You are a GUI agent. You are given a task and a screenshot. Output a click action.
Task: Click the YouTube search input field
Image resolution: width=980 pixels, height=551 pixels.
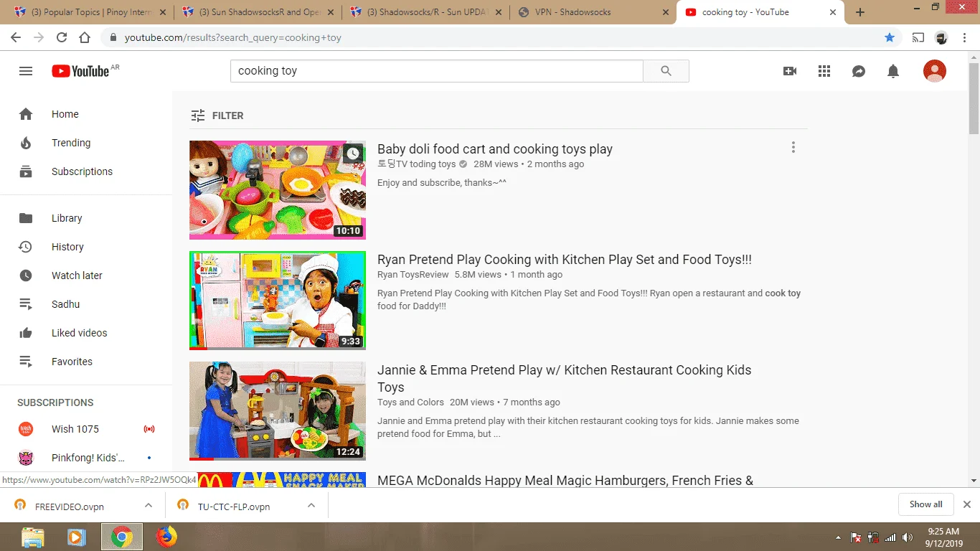436,71
